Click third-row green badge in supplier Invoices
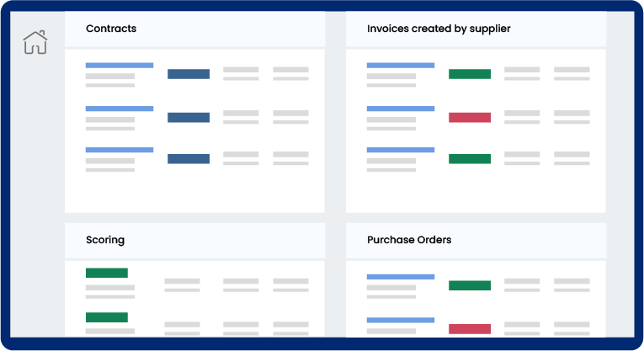644x351 pixels. [x=470, y=159]
